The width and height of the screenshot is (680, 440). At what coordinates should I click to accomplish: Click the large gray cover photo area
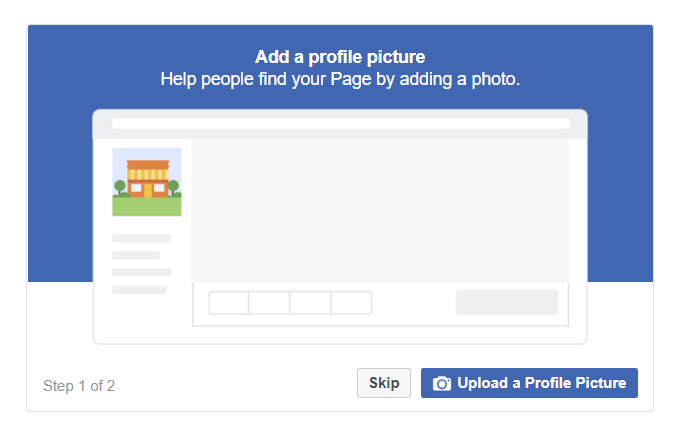[x=380, y=211]
